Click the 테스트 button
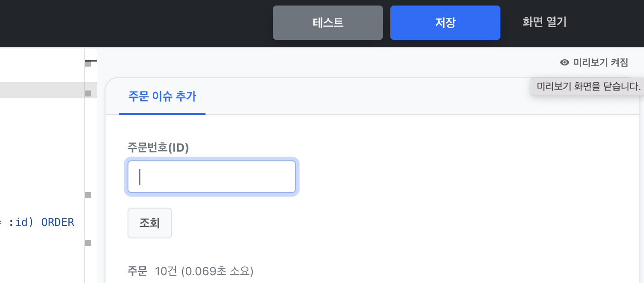The height and width of the screenshot is (283, 644). pyautogui.click(x=328, y=23)
